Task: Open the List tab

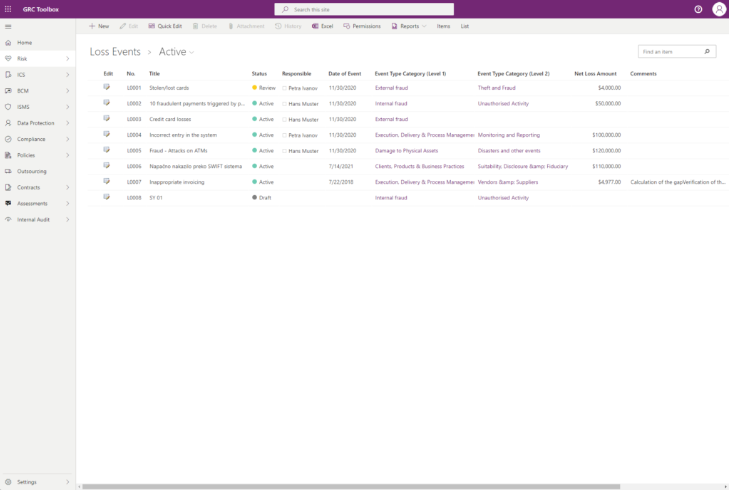Action: 464,26
